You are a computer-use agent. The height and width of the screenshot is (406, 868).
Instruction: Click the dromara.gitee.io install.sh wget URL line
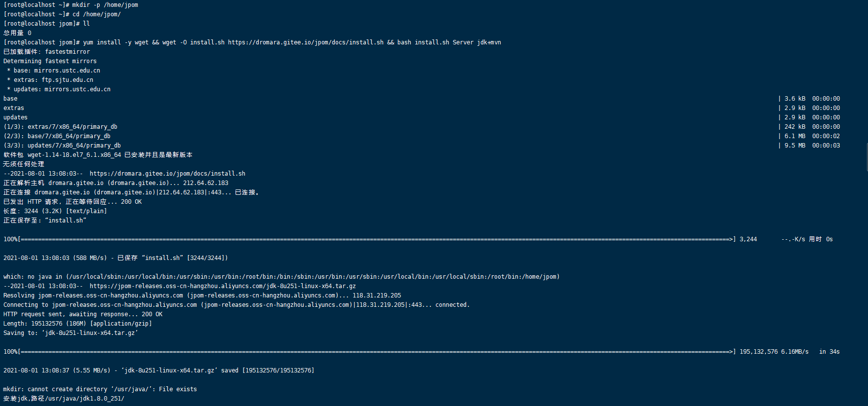124,174
